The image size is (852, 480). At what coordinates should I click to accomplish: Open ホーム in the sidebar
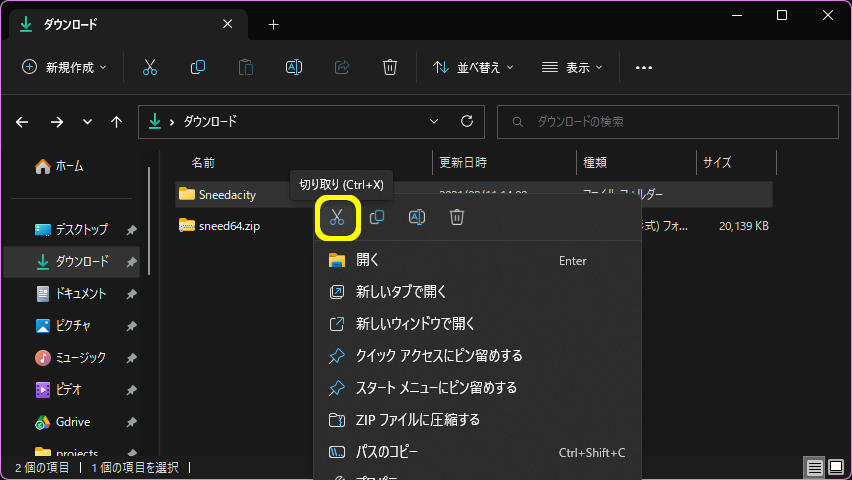59,166
